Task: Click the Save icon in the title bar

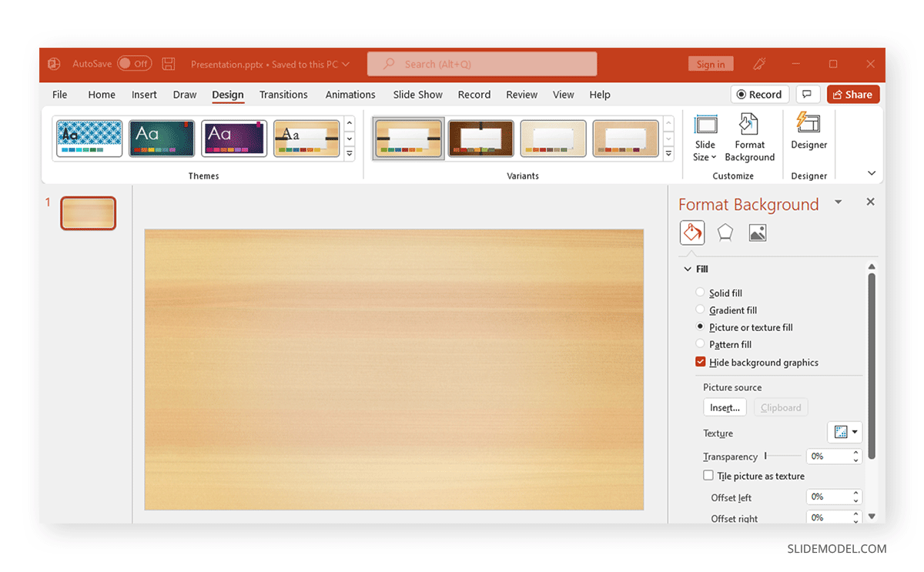Action: point(168,64)
